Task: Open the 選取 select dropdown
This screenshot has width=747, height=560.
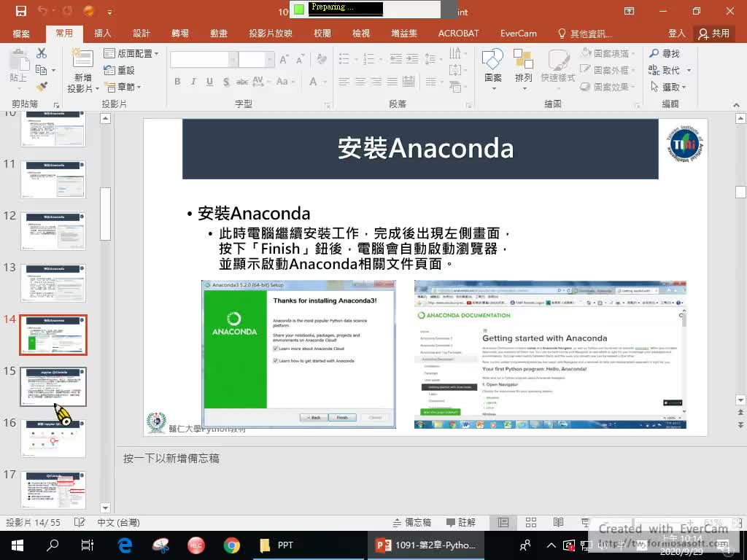Action: coord(668,87)
